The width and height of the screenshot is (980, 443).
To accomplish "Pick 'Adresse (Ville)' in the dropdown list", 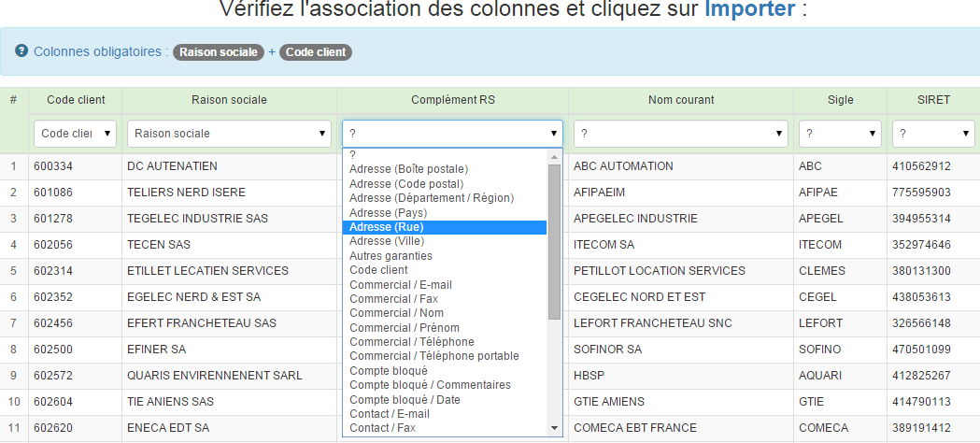I will [387, 241].
